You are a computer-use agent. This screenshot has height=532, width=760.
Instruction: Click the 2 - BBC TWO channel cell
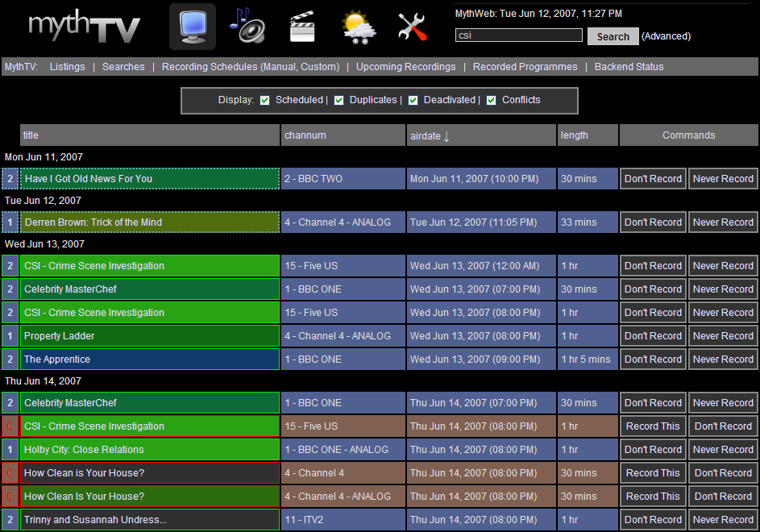[343, 179]
